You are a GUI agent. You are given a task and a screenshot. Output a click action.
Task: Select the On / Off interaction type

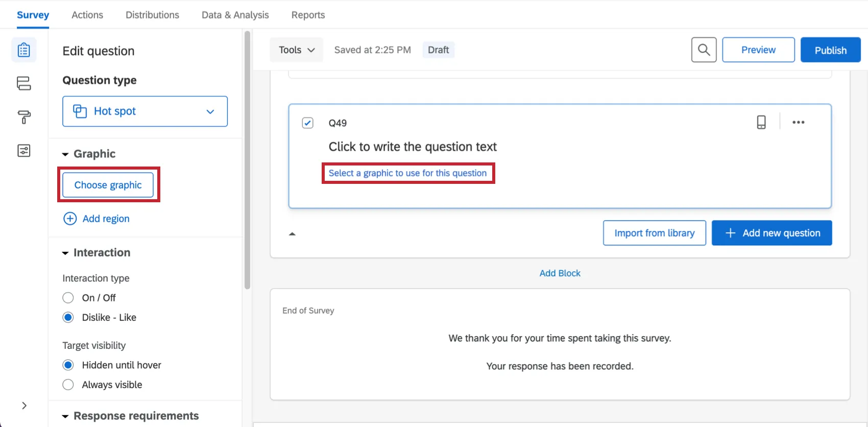point(68,298)
